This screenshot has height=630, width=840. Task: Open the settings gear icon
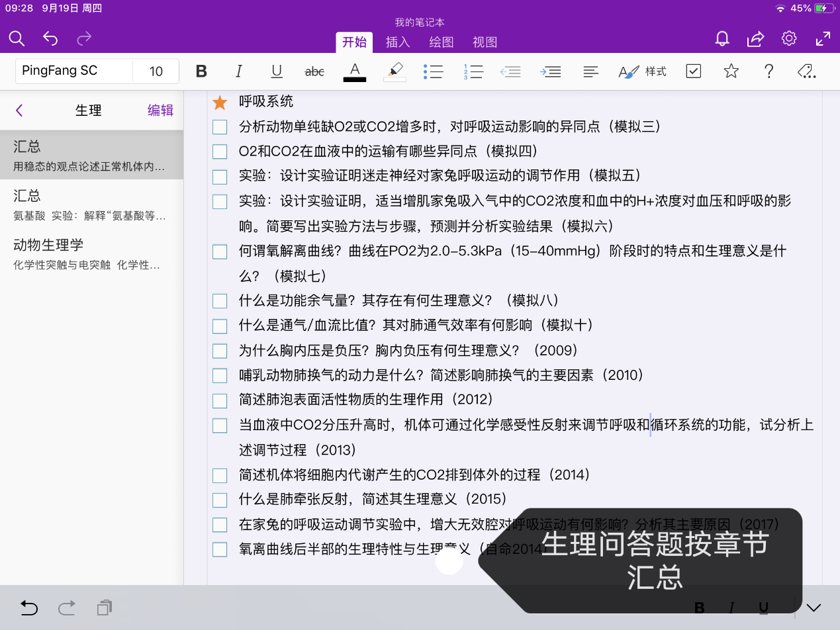[788, 38]
